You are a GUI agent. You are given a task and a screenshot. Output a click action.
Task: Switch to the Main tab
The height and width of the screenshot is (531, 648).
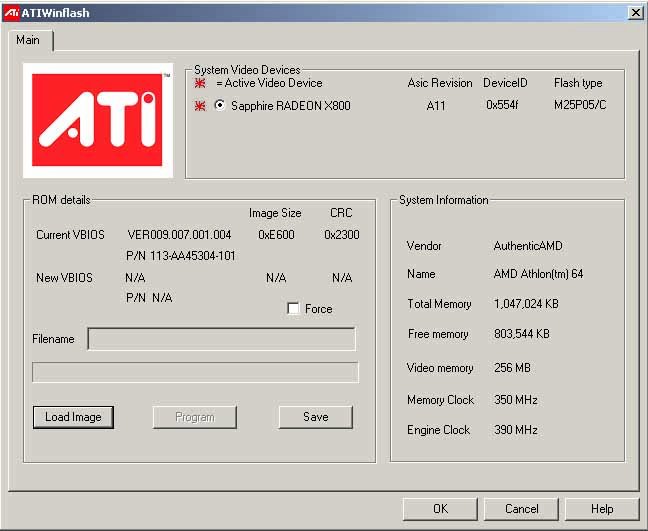(x=28, y=40)
